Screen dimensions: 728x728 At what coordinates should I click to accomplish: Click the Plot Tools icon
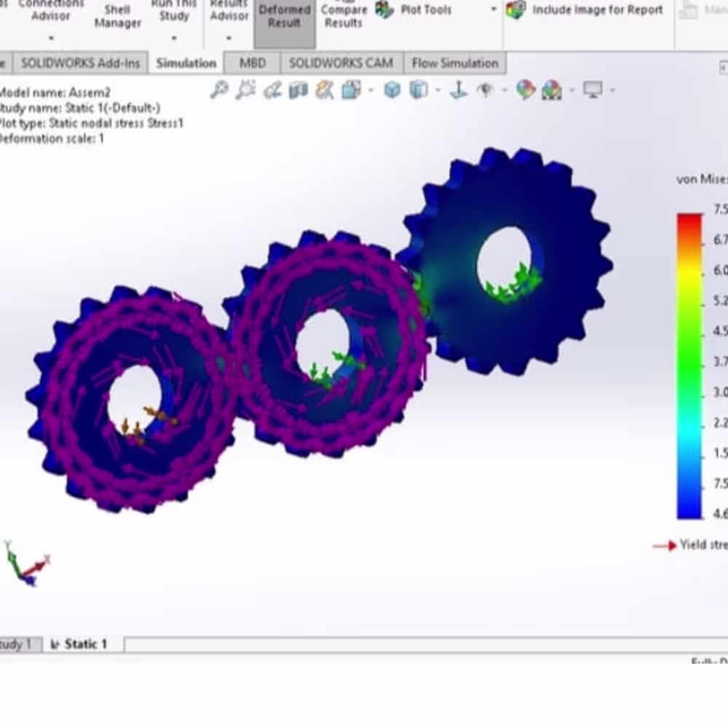click(384, 9)
